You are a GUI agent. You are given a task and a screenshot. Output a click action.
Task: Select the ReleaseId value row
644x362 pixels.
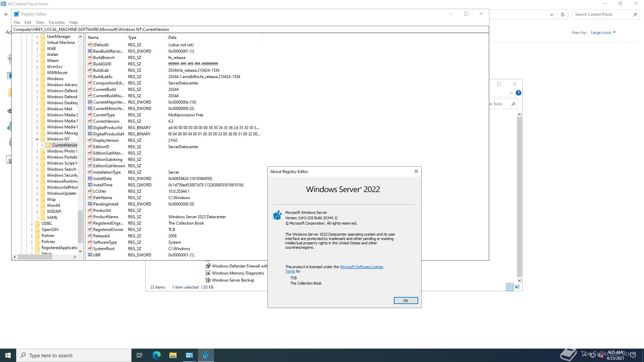(x=174, y=236)
